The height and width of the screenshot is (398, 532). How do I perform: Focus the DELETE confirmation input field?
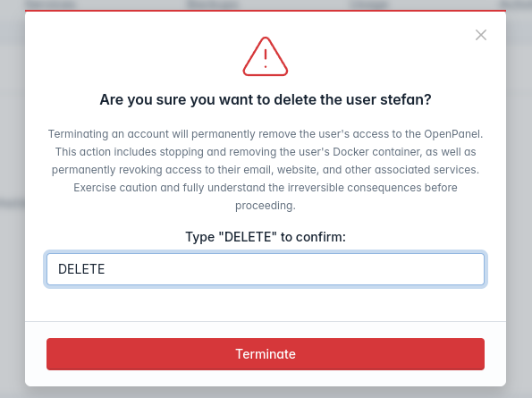coord(266,269)
